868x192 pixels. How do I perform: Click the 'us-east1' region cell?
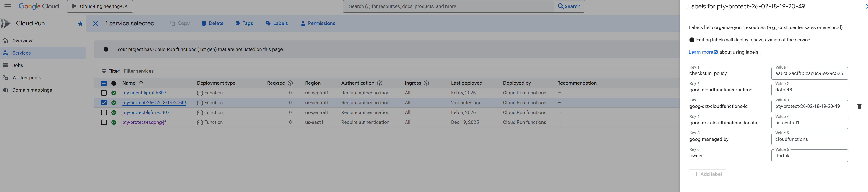(x=314, y=122)
